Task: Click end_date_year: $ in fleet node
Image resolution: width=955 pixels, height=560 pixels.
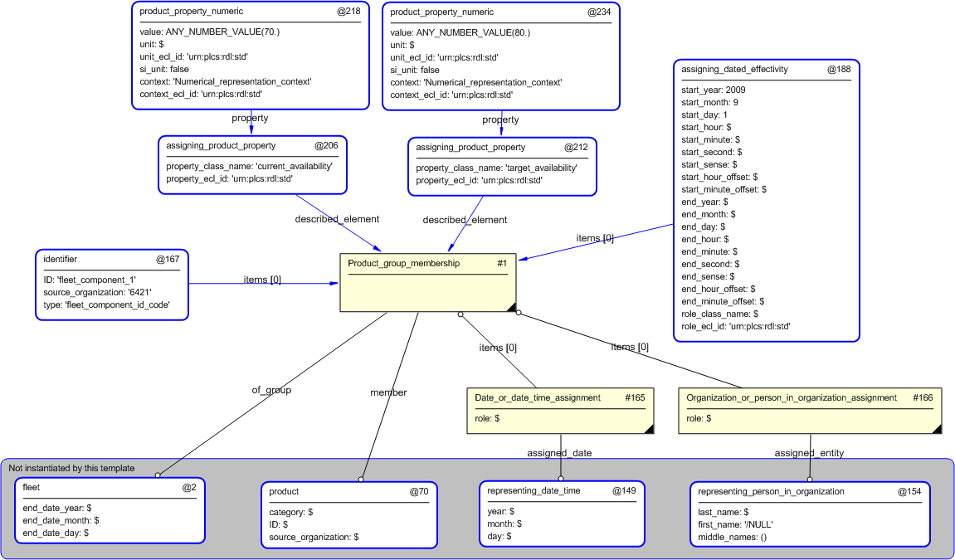Action: [57, 509]
